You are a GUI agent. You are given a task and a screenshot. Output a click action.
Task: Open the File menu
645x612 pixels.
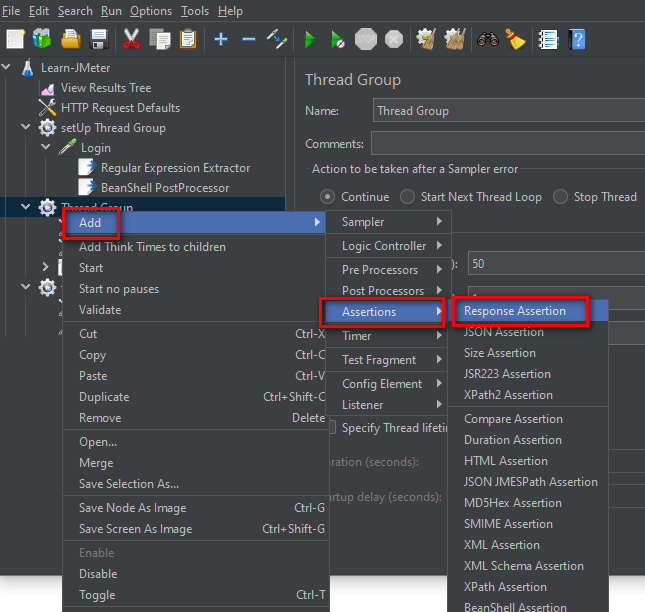pyautogui.click(x=11, y=11)
